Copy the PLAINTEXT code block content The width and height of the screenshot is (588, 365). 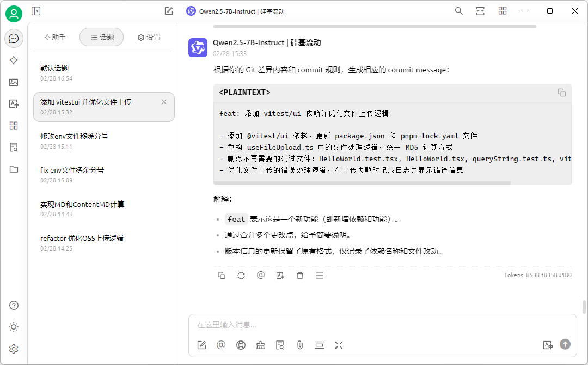561,93
